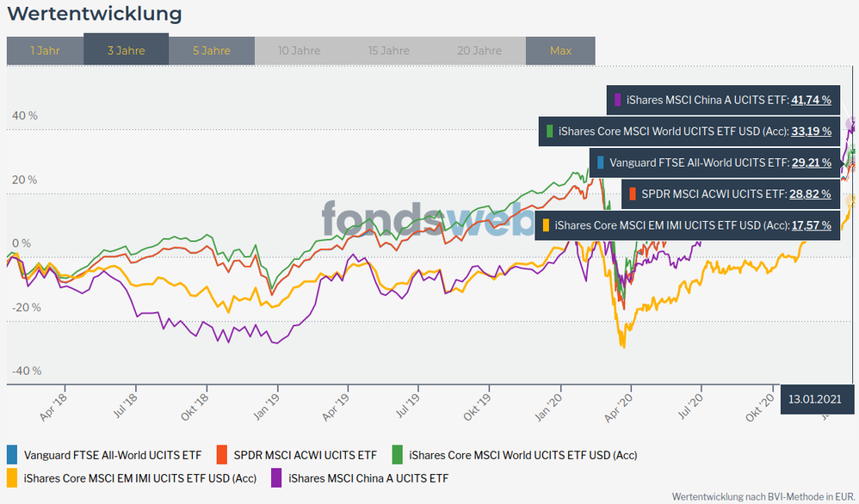Click the blue Vanguard FTSE All-World legend swatch
The height and width of the screenshot is (504, 859).
(12, 454)
